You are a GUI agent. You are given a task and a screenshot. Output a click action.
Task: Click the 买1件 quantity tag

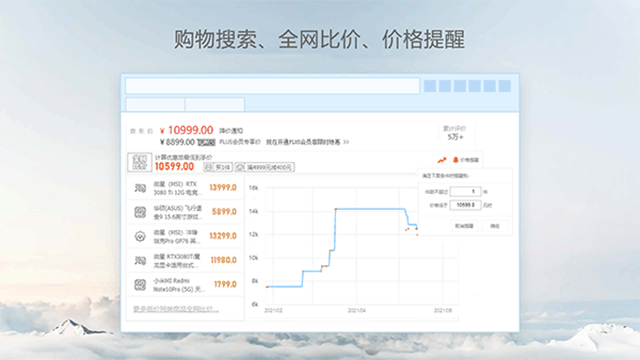(x=218, y=167)
